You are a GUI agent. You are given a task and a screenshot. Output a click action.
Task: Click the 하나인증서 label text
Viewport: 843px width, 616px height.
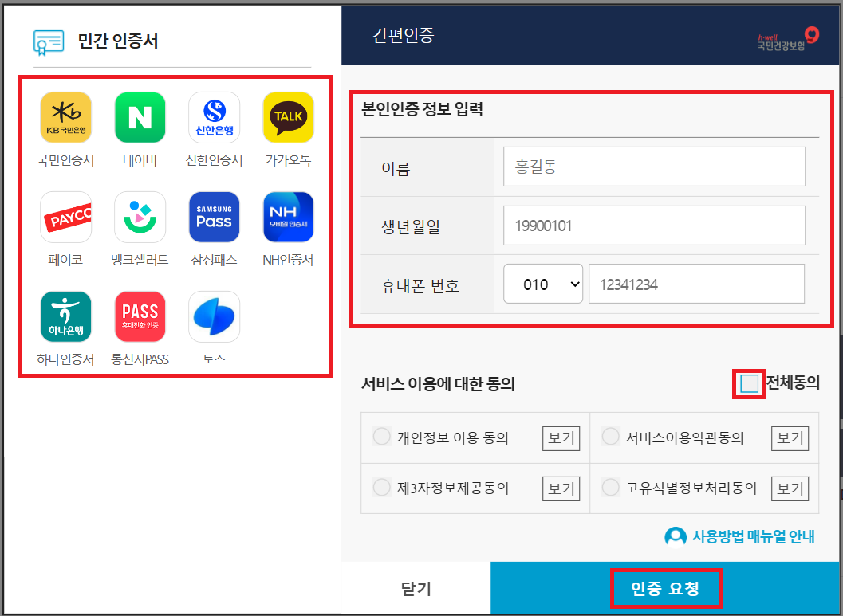coord(65,359)
